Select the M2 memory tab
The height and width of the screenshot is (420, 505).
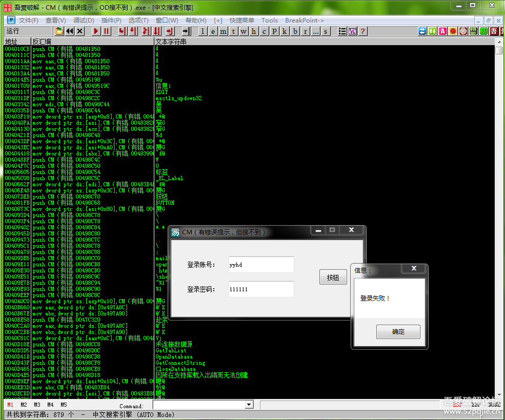click(24, 405)
